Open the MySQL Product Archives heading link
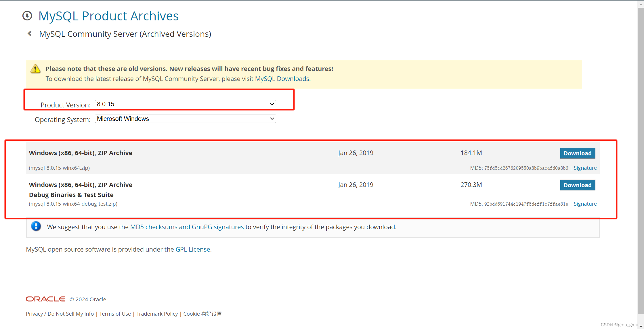The width and height of the screenshot is (644, 330). [108, 16]
